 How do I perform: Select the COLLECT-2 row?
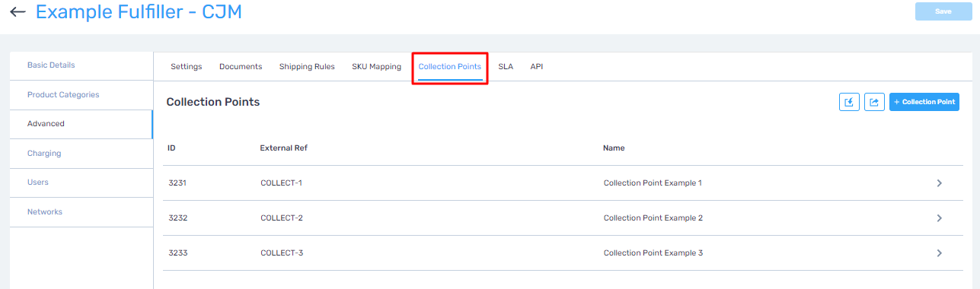point(563,218)
